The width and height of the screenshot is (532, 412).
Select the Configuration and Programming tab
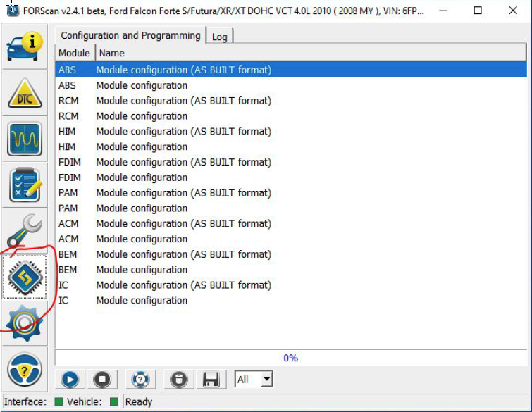(x=130, y=35)
